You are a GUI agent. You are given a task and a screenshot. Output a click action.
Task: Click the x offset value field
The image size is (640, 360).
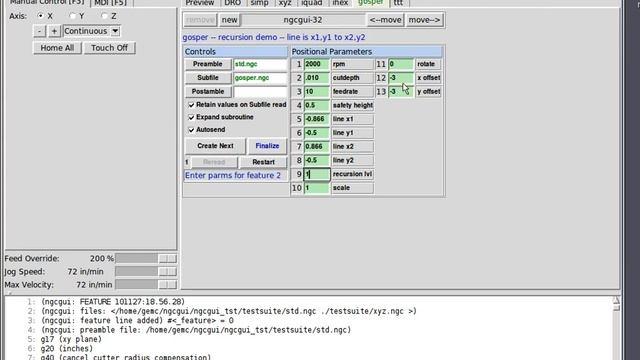coord(401,78)
